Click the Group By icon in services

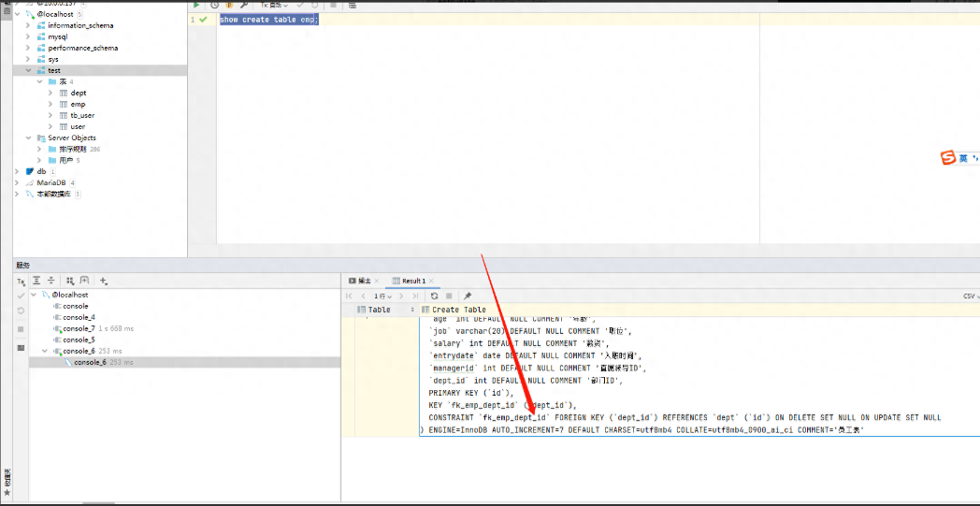pos(70,281)
